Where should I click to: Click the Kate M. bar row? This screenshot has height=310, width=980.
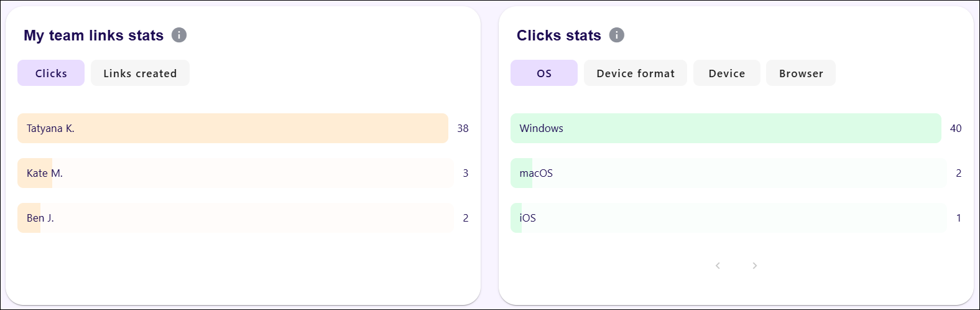(234, 173)
